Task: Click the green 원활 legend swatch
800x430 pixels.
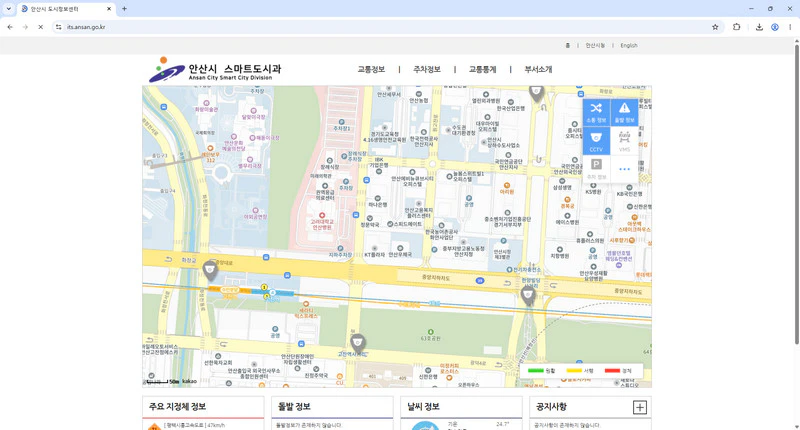Action: tap(535, 371)
